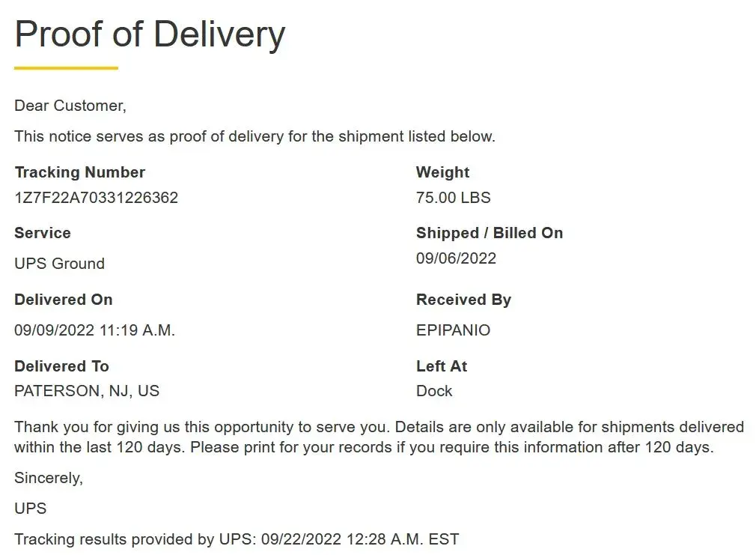Image resolution: width=756 pixels, height=555 pixels.
Task: Click the Dock location text
Action: pos(434,391)
